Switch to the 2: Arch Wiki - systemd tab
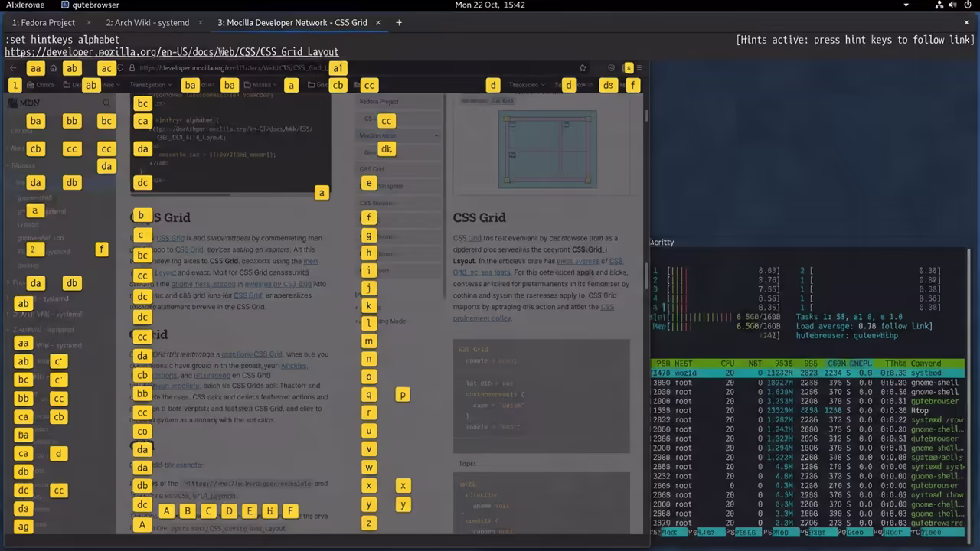This screenshot has height=551, width=980. [x=148, y=22]
